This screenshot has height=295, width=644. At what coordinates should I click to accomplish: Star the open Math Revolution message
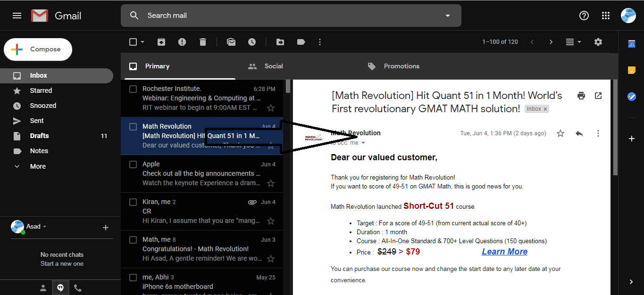pos(560,133)
